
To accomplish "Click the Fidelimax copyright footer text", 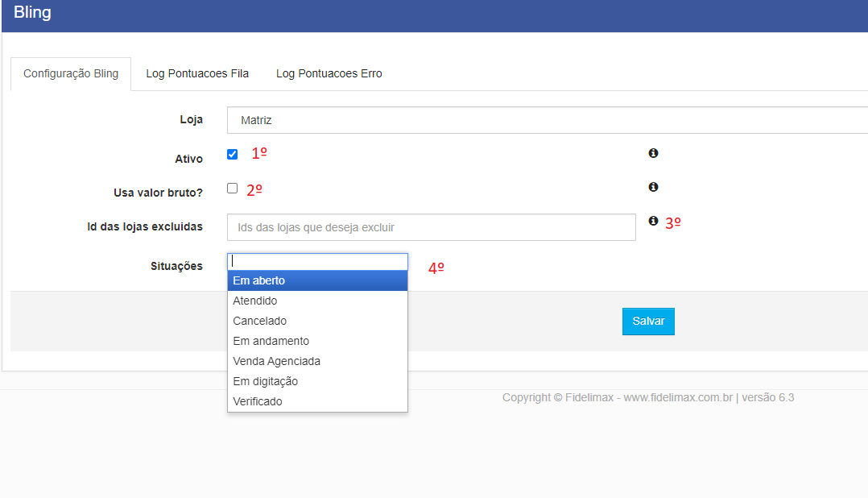I will click(x=648, y=397).
